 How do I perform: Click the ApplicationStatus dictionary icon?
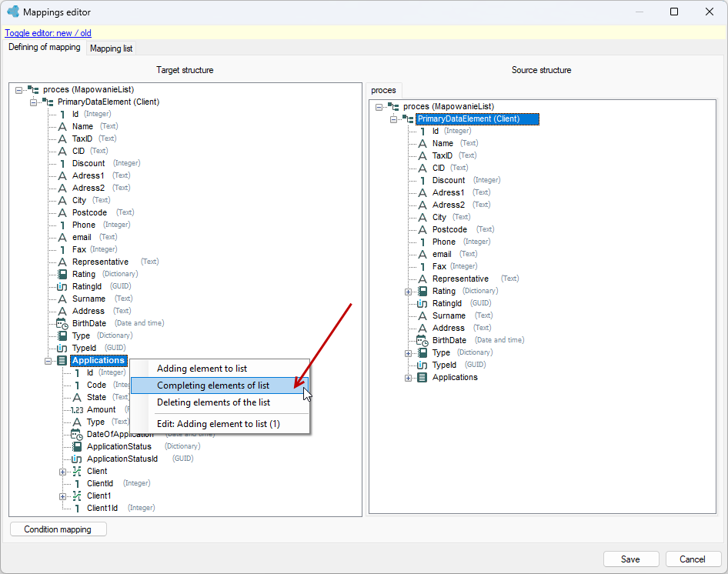(77, 447)
